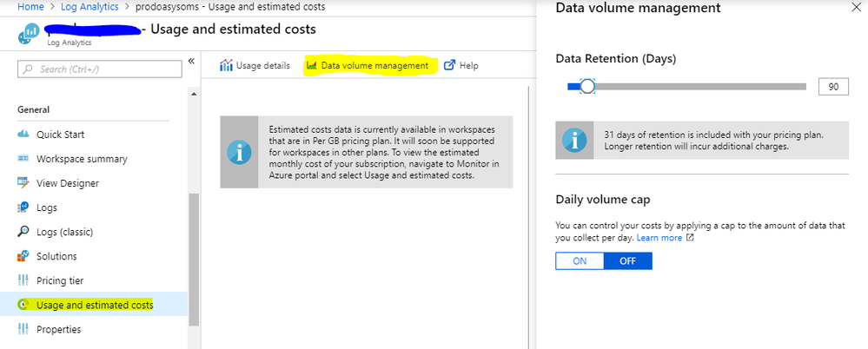Screen dimensions: 868x349
Task: Click the retention days value box
Action: tap(833, 87)
